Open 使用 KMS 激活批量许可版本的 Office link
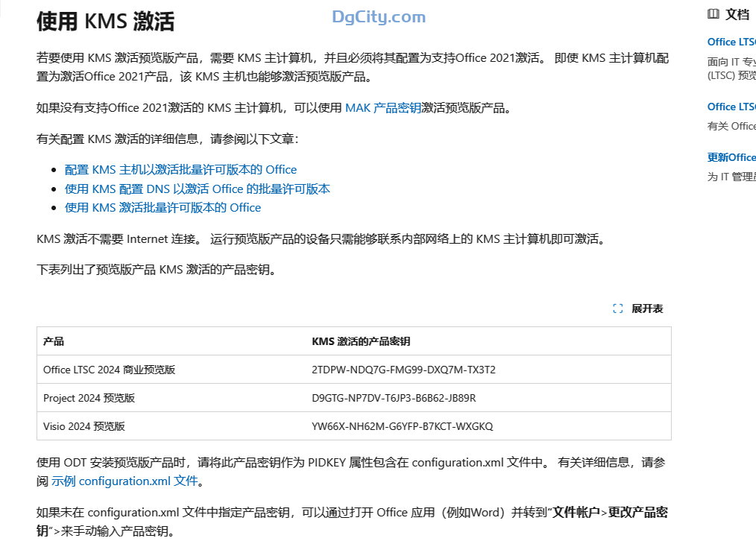Image resolution: width=756 pixels, height=541 pixels. click(x=163, y=208)
